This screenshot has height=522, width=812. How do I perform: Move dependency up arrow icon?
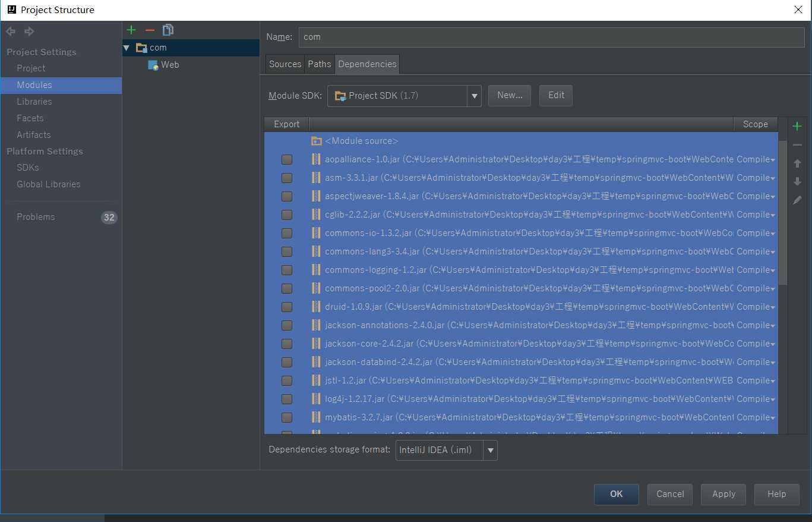click(x=797, y=163)
